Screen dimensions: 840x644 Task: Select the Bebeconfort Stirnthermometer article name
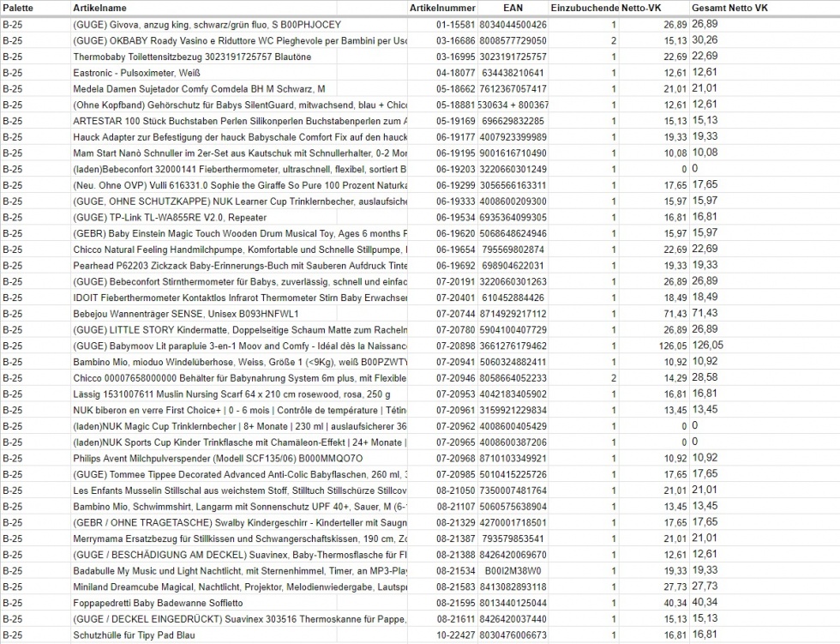pyautogui.click(x=239, y=282)
